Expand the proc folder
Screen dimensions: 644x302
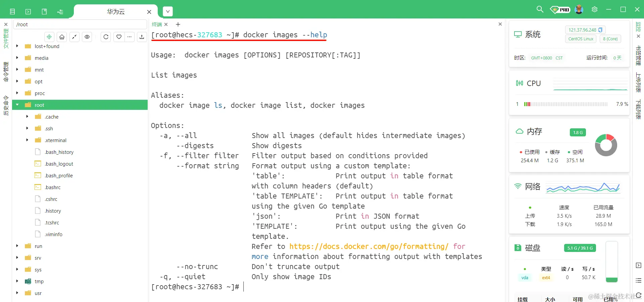tap(17, 93)
